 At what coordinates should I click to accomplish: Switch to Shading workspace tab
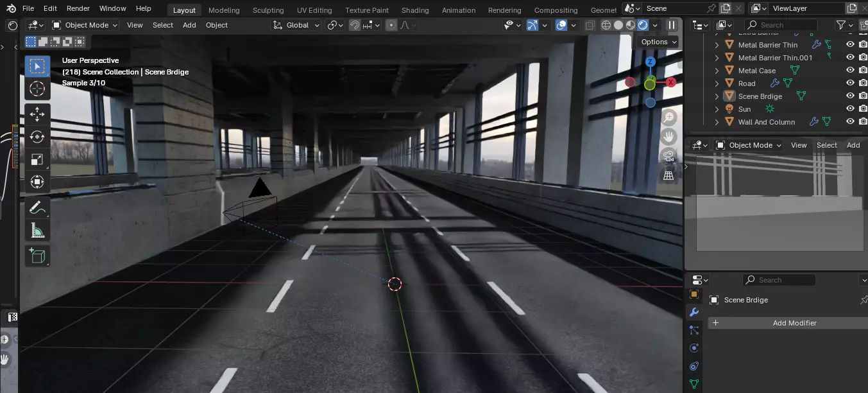415,10
